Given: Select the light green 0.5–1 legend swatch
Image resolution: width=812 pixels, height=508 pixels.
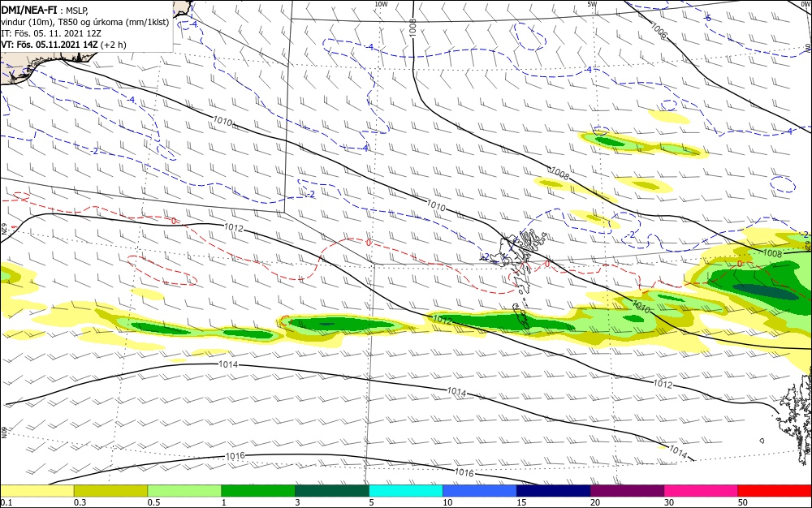Looking at the screenshot, I should 184,491.
